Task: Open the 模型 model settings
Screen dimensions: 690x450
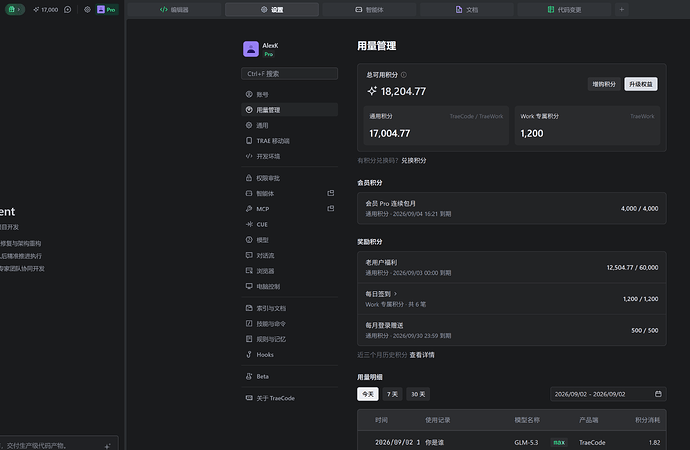Action: (x=289, y=240)
